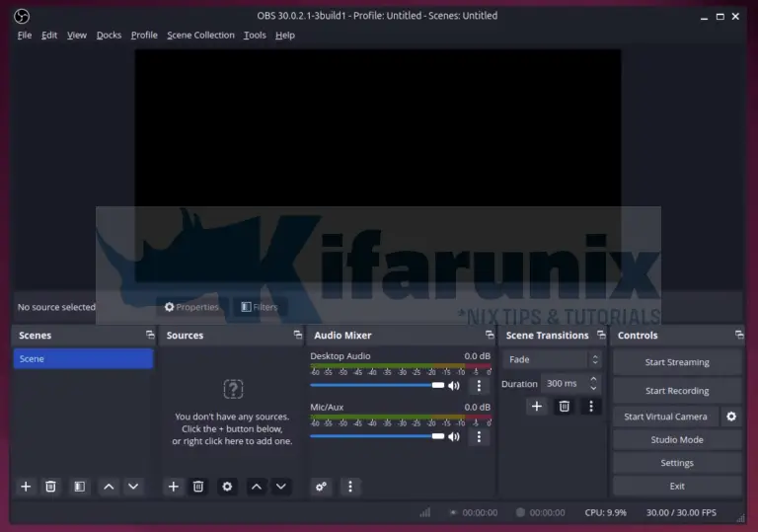Open Mic/Aux three-dot options
The height and width of the screenshot is (532, 758).
point(479,436)
